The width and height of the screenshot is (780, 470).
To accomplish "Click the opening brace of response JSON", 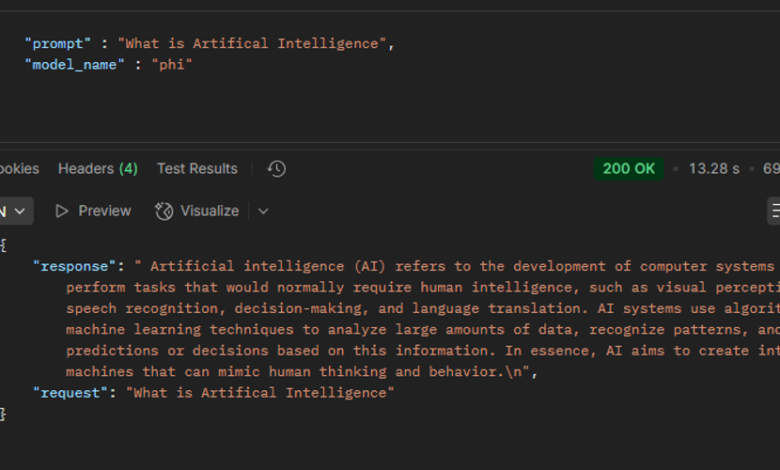I will [3, 245].
